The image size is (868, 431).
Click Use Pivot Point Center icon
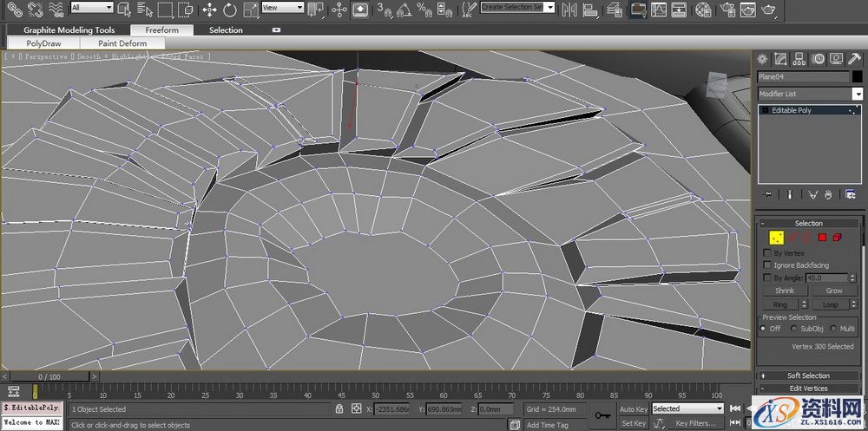tap(316, 9)
